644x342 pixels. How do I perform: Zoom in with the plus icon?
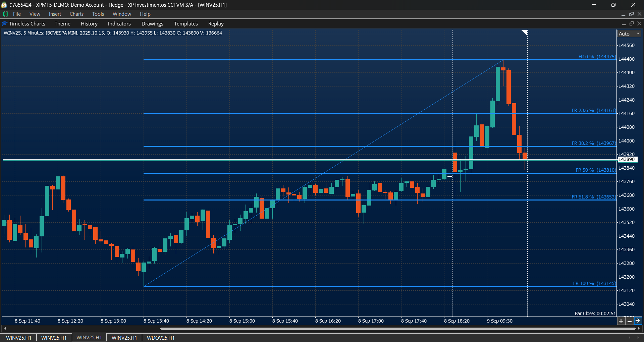(x=621, y=321)
